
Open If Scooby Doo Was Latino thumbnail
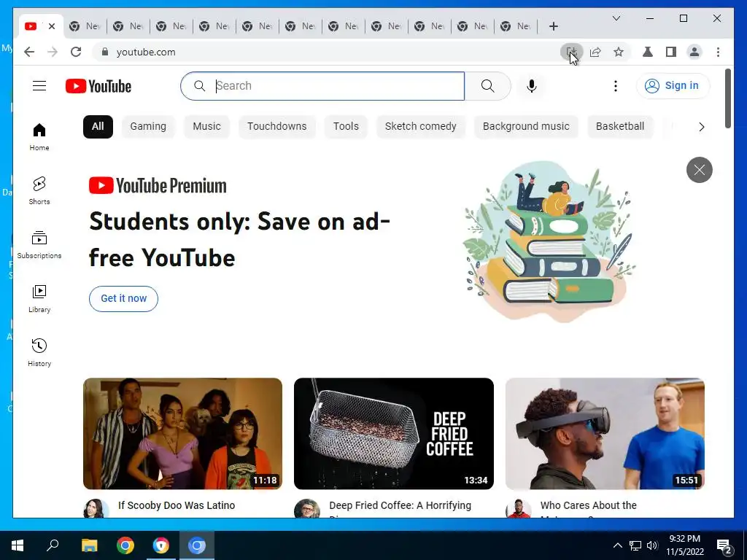182,434
